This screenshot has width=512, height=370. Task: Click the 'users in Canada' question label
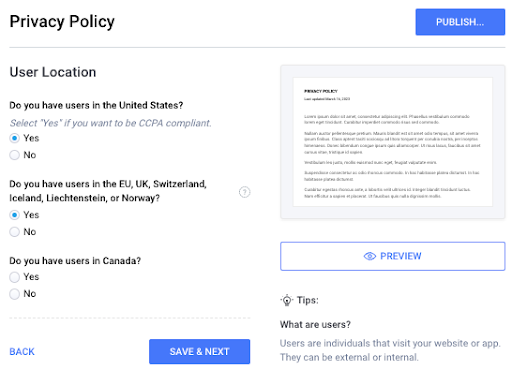[x=75, y=261]
